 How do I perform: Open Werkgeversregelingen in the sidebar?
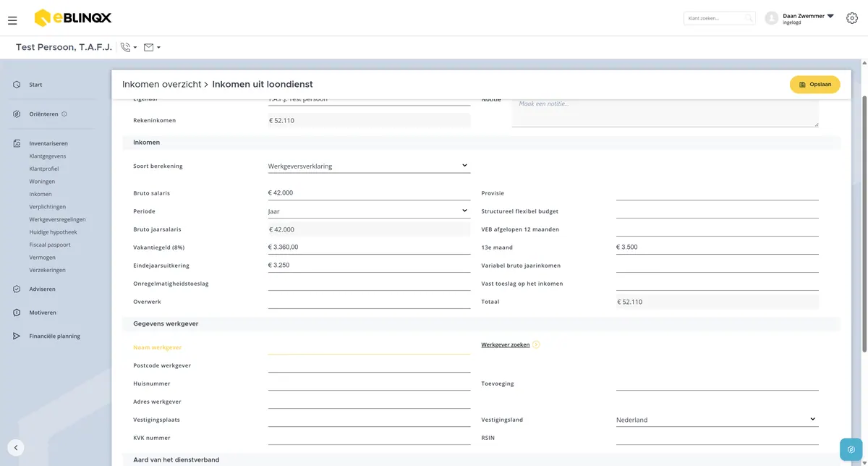[58, 219]
